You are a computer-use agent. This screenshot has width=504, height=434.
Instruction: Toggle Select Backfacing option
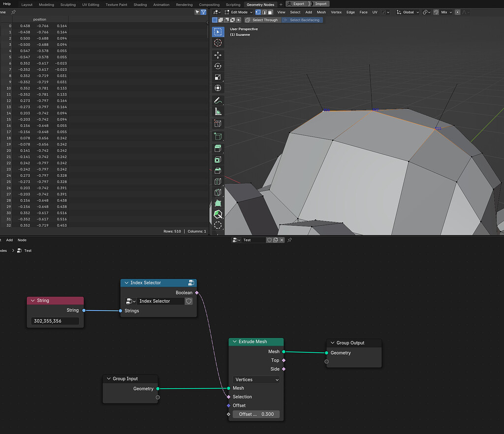302,20
